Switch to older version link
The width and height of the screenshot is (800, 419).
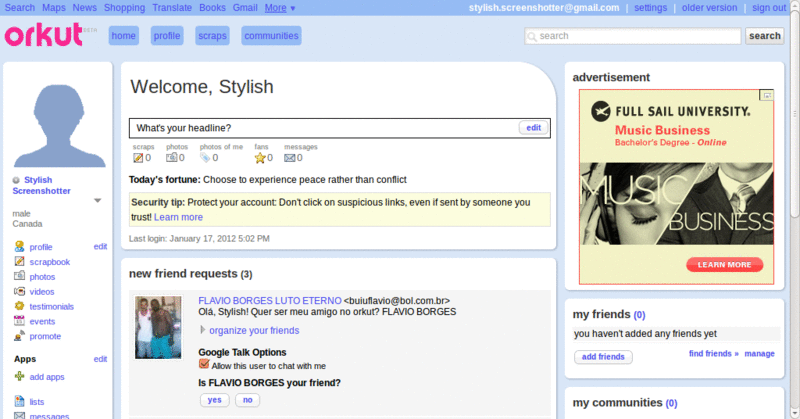(x=709, y=8)
